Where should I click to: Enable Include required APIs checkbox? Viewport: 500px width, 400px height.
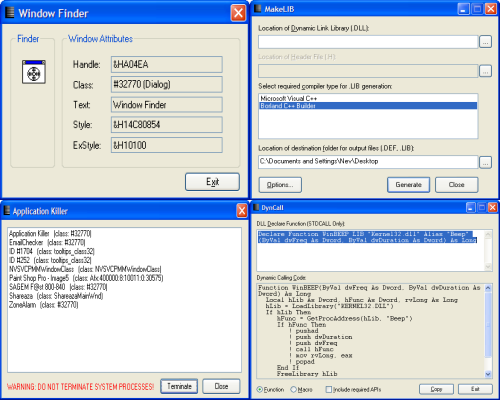coord(329,389)
